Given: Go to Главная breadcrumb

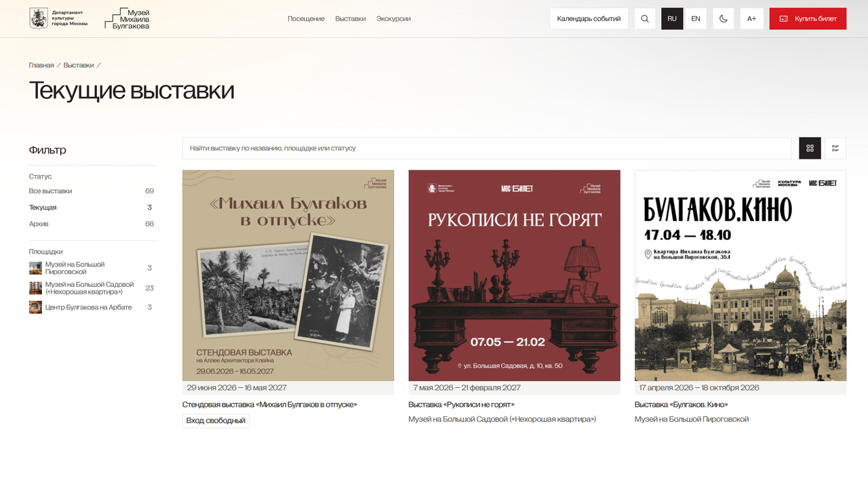Looking at the screenshot, I should (x=41, y=65).
